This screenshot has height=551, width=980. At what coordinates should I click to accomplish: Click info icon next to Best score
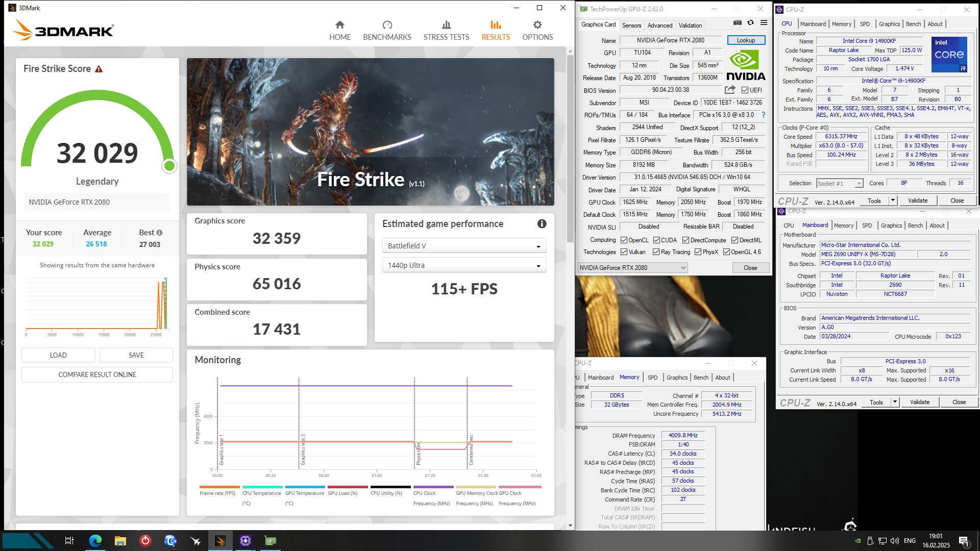159,233
